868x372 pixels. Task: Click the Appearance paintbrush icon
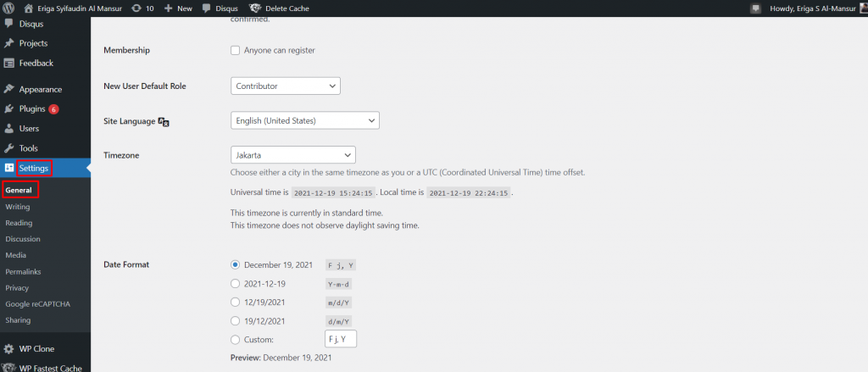[9, 89]
